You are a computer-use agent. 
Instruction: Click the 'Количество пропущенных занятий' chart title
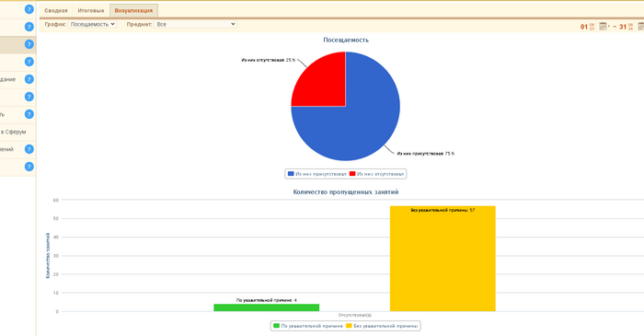pyautogui.click(x=346, y=191)
